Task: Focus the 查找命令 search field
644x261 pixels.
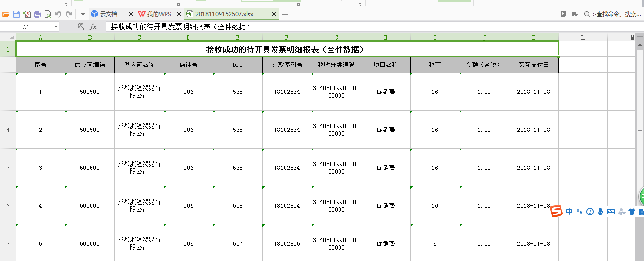Action: click(x=616, y=14)
